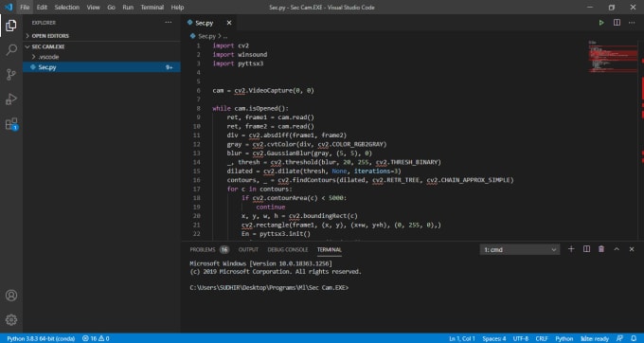Create a new terminal with plus icon
The width and height of the screenshot is (644, 343).
pos(571,249)
